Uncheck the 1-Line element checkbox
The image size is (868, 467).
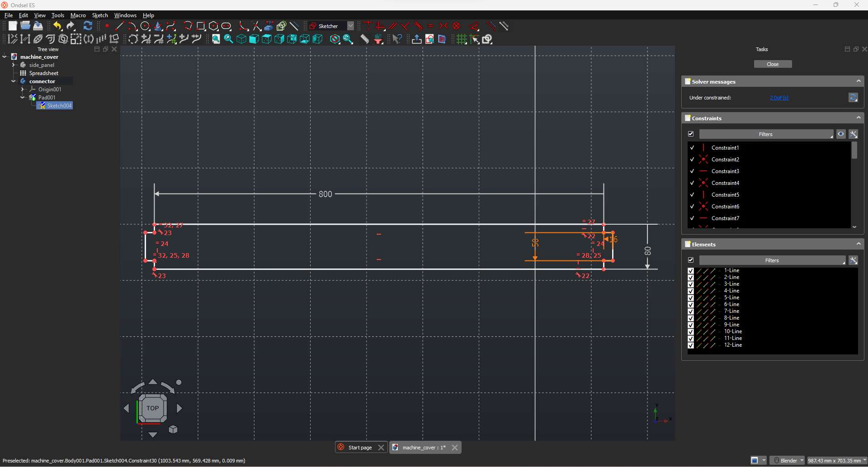[x=691, y=271]
